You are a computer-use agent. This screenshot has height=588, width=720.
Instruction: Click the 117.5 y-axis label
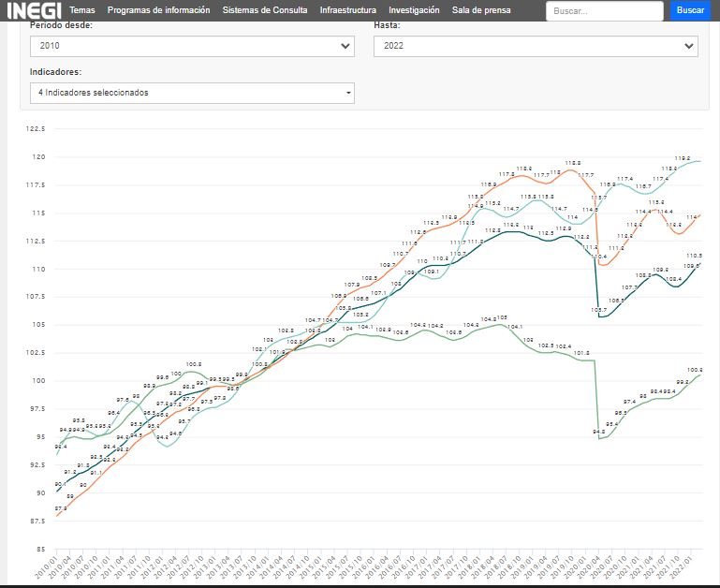coord(36,184)
